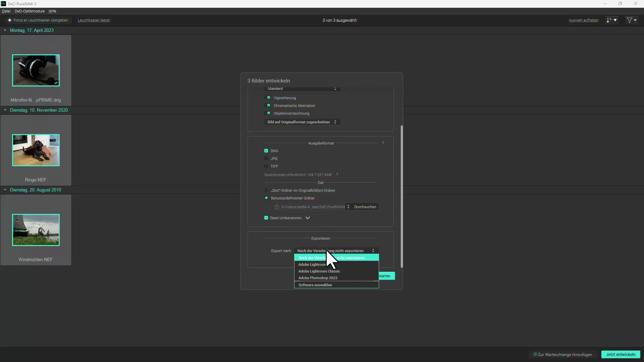The height and width of the screenshot is (362, 644).
Task: Toggle Chromatische Aberration correction
Action: pyautogui.click(x=268, y=106)
